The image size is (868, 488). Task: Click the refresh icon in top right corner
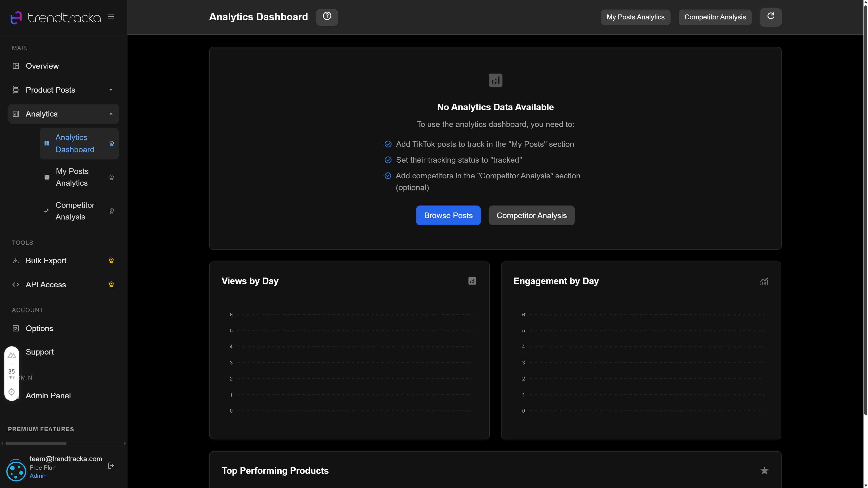point(771,17)
